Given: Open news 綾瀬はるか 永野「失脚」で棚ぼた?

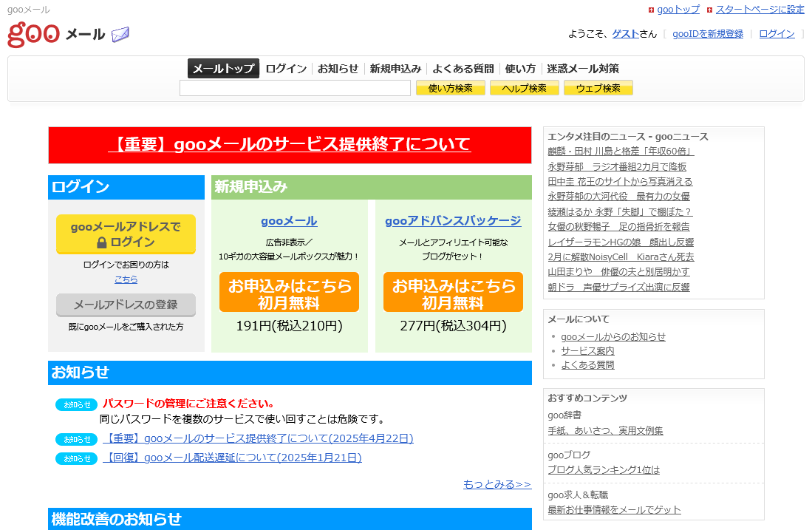Looking at the screenshot, I should [620, 212].
